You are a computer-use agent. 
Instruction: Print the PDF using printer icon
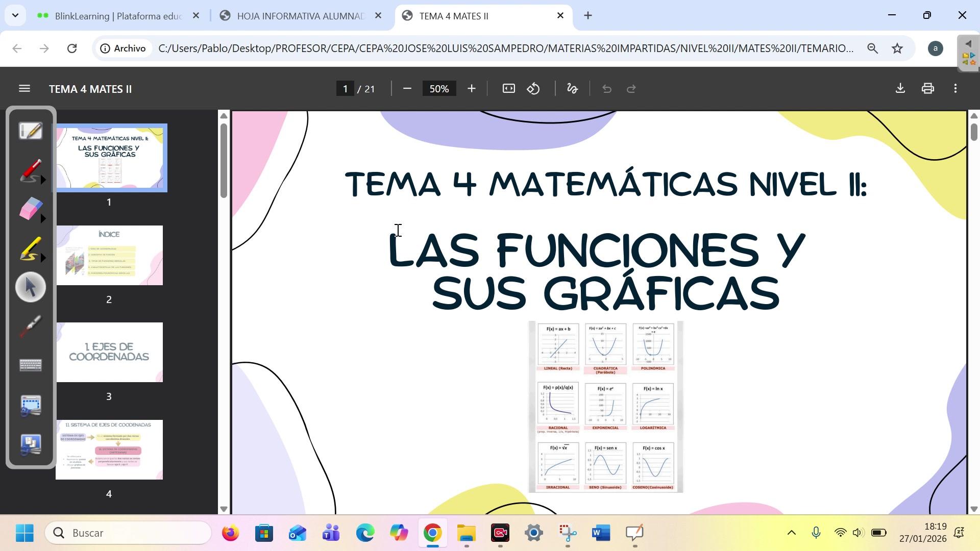(x=927, y=89)
